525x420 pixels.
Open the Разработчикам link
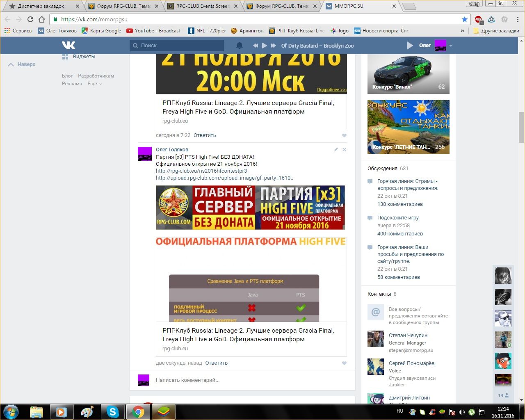[x=96, y=76]
